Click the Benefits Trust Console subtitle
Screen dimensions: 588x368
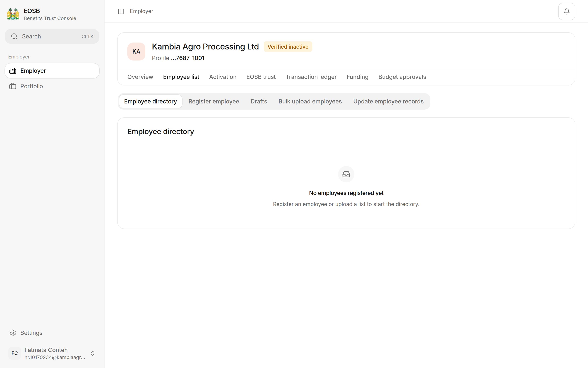point(50,18)
